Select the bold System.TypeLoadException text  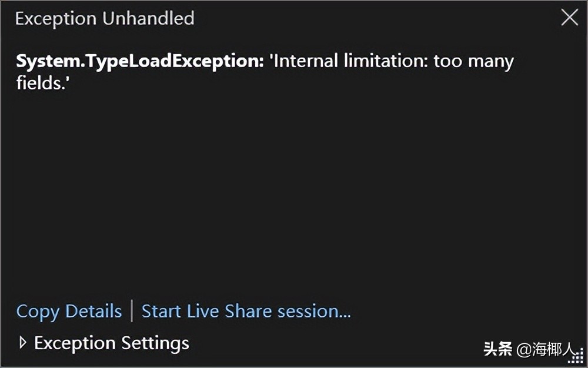click(140, 61)
